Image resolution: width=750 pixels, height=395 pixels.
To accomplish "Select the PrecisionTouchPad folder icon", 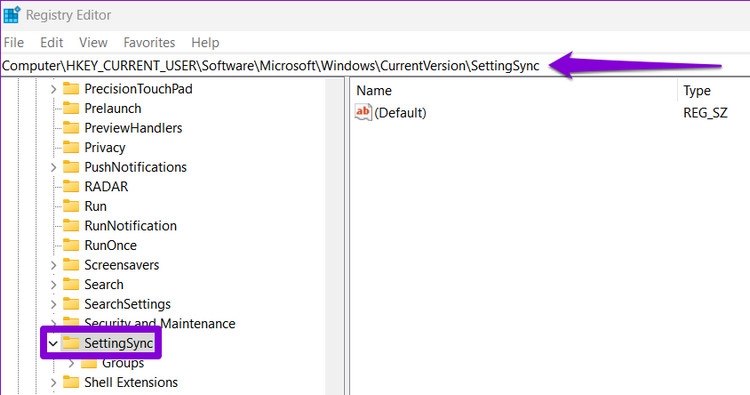I will click(x=71, y=88).
